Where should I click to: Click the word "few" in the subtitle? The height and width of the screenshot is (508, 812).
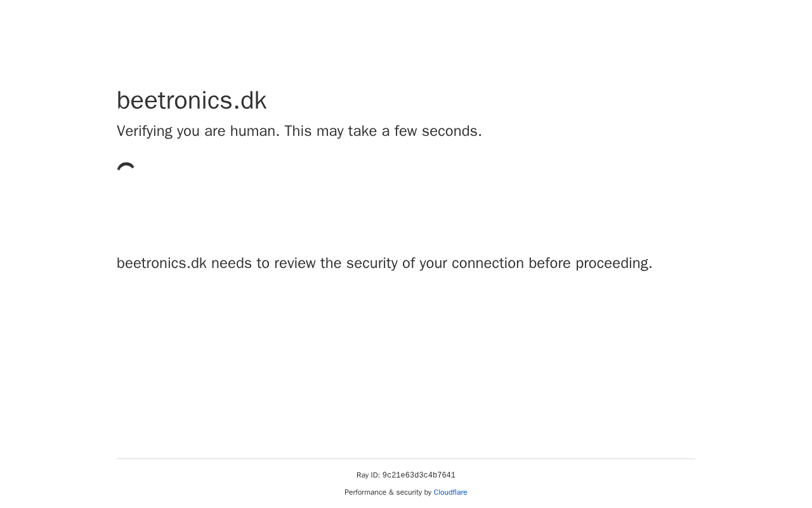coord(405,131)
